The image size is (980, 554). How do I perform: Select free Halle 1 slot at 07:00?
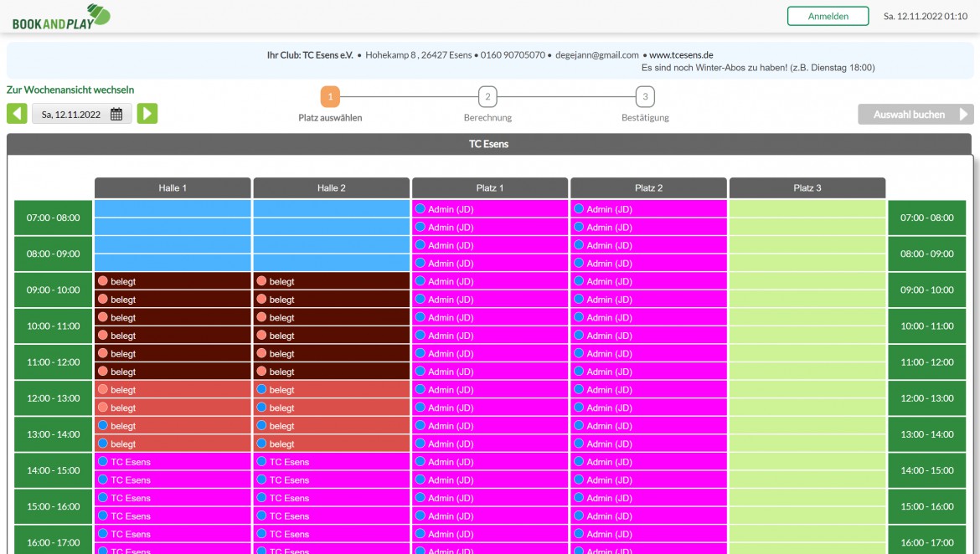coord(173,209)
